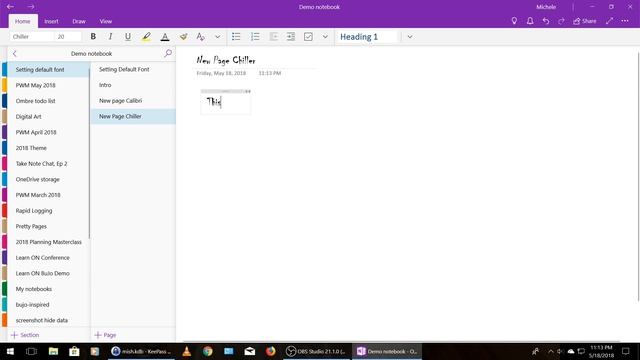Image resolution: width=640 pixels, height=360 pixels.
Task: Collapse navigation with back chevron
Action: (x=15, y=53)
